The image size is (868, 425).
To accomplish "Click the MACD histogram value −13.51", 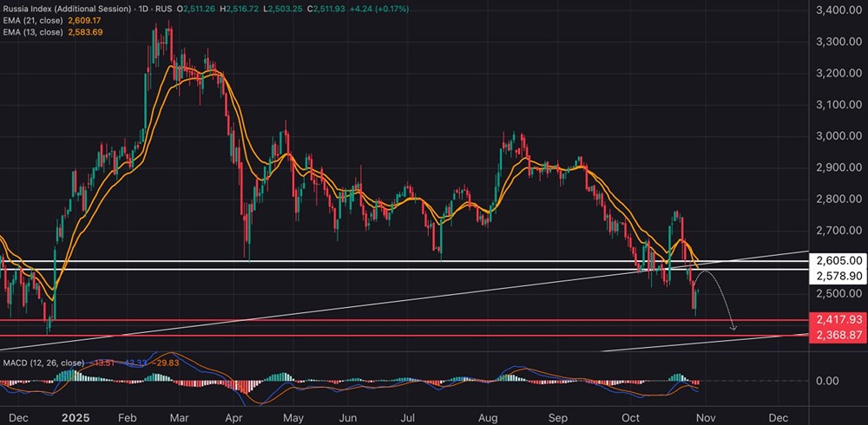I will coord(100,363).
